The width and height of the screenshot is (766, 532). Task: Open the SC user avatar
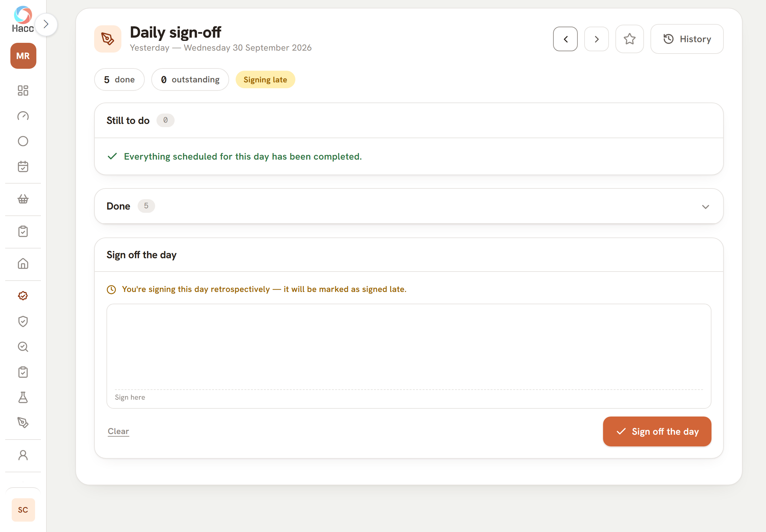(23, 510)
